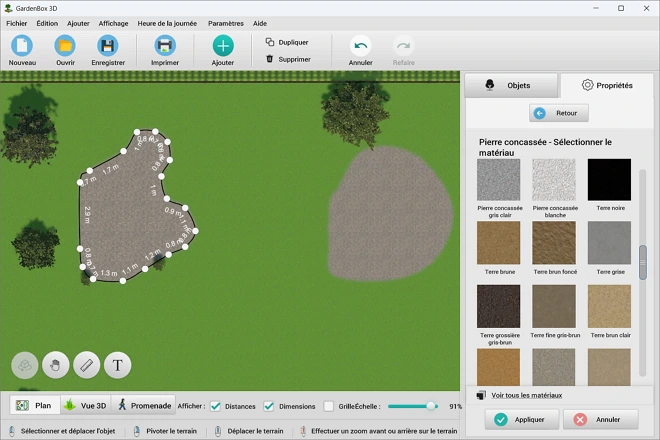
Task: Pick the Terre noire material swatch
Action: tap(609, 181)
